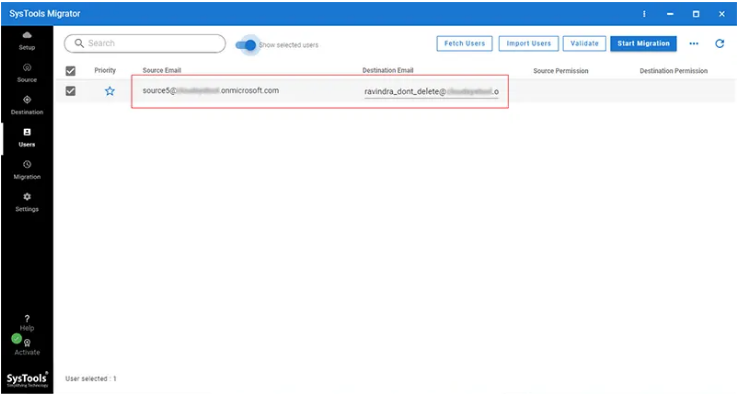Click the Validate button

coord(585,43)
